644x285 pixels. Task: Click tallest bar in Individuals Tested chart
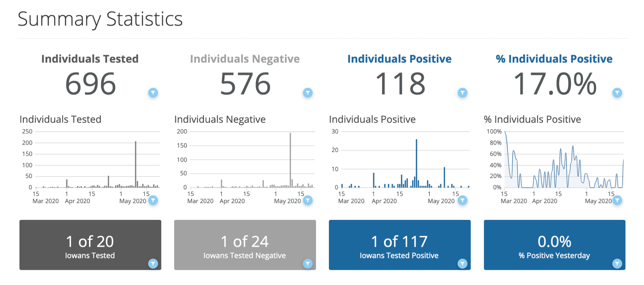pyautogui.click(x=136, y=164)
